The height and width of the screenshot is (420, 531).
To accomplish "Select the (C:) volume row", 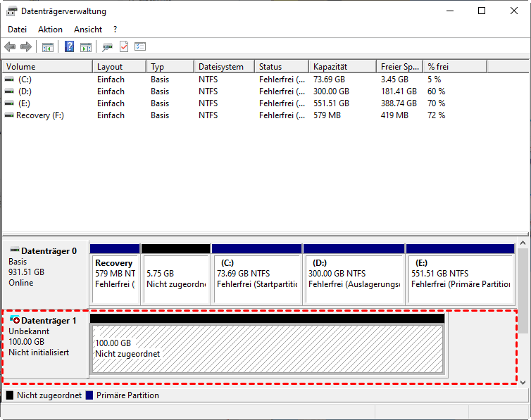I will coord(265,79).
